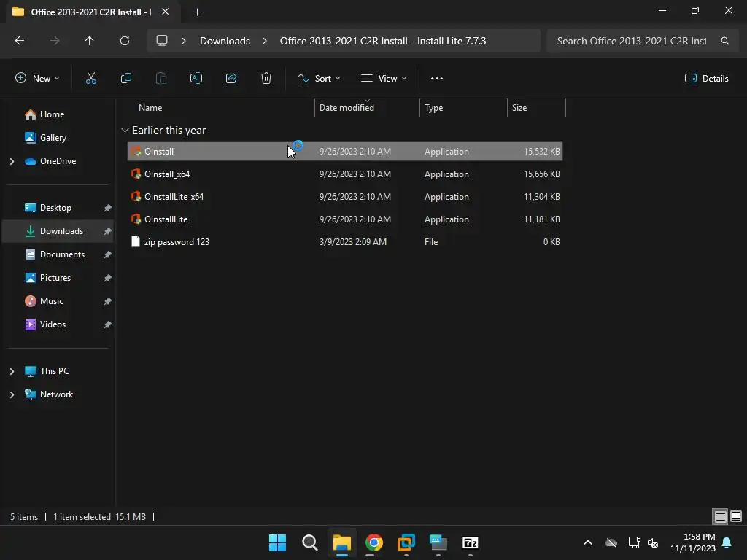This screenshot has height=560, width=747.
Task: Open VirtualBox icon on taskbar
Action: (406, 542)
